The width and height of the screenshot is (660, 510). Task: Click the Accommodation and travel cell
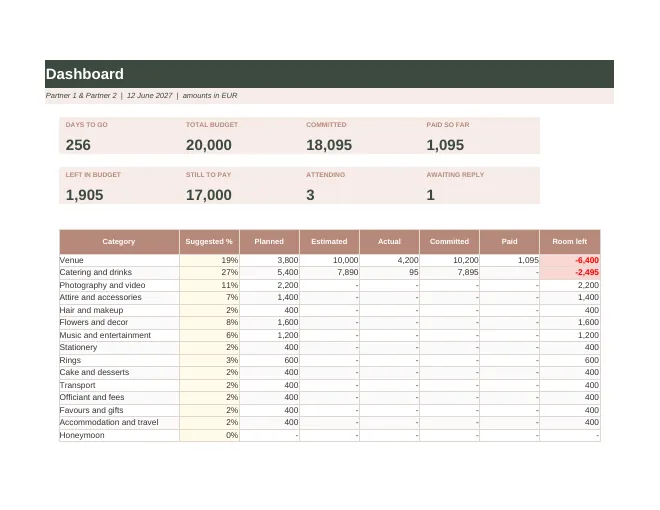(119, 422)
